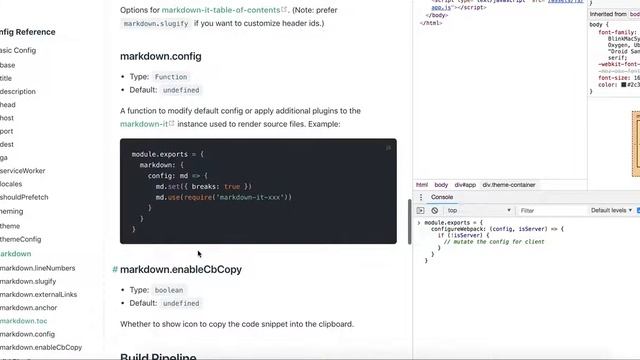Go to the description sidebar entry
The height and width of the screenshot is (360, 640).
pos(18,91)
